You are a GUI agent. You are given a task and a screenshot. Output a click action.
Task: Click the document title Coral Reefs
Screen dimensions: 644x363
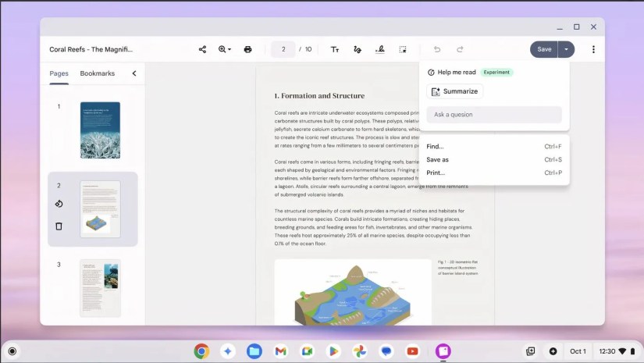pos(91,49)
